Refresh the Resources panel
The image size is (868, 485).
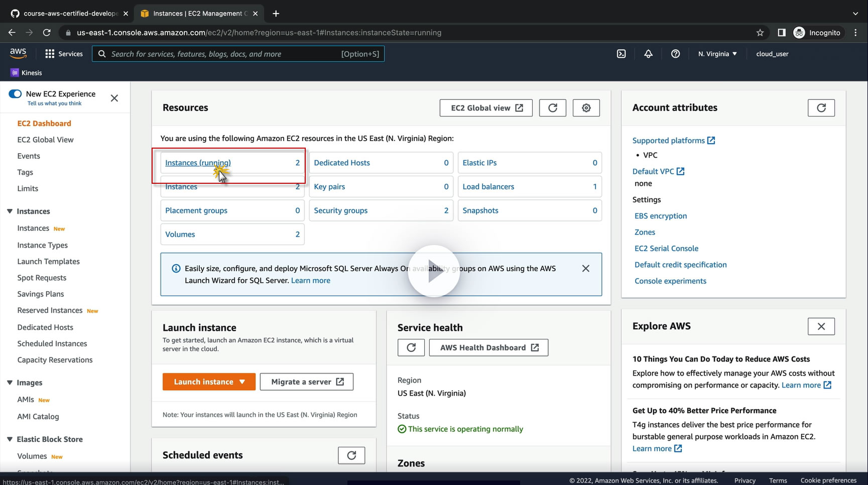point(552,108)
